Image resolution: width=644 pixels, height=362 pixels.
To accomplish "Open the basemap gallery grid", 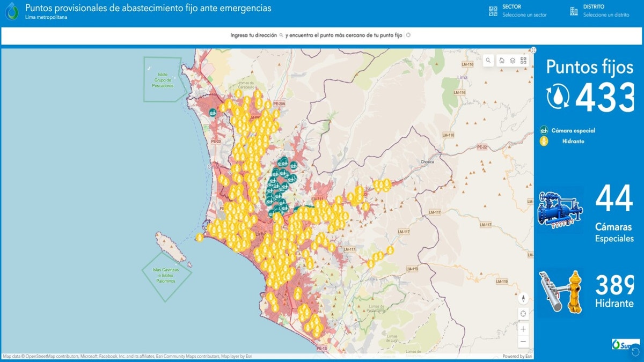I will pos(523,61).
